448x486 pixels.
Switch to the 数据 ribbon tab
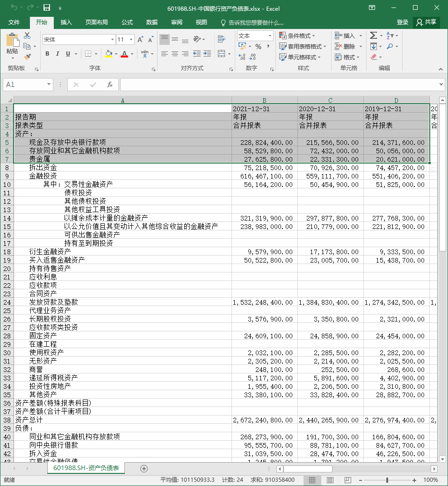click(x=152, y=22)
